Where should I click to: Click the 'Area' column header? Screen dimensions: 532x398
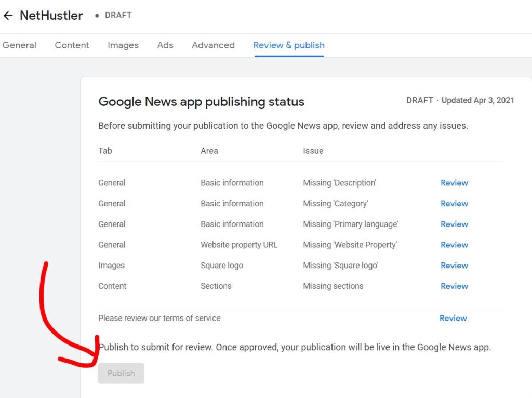click(209, 151)
